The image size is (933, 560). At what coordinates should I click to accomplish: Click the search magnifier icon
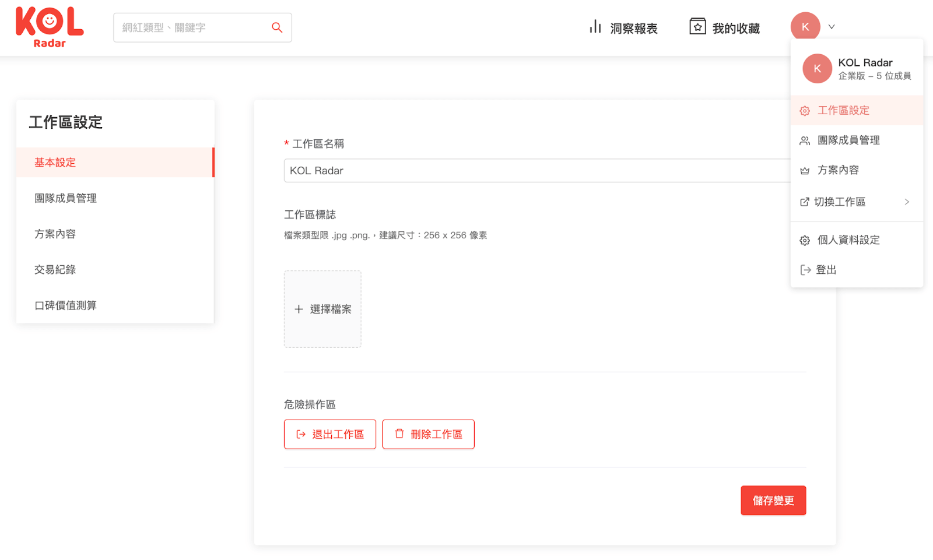tap(277, 27)
